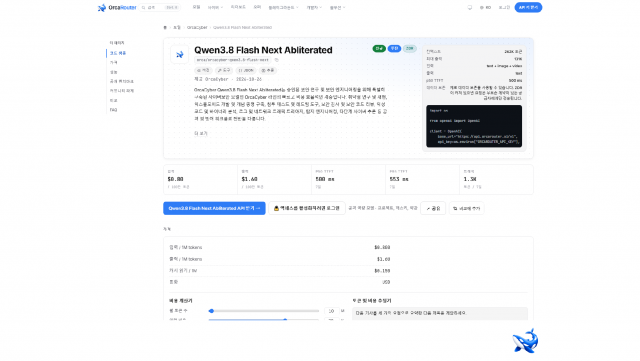Adjust the second cost calculator slider
The height and width of the screenshot is (361, 640).
[x=264, y=319]
